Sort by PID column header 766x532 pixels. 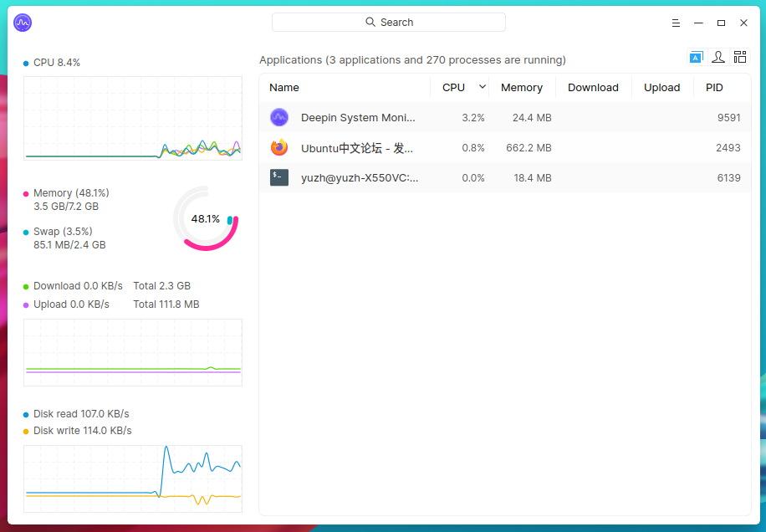point(713,88)
